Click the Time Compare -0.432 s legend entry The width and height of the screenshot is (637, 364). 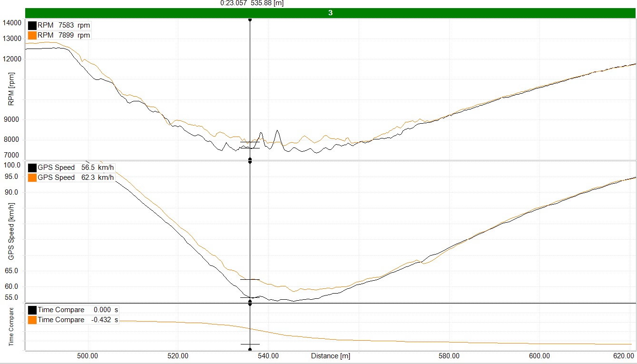pyautogui.click(x=78, y=320)
